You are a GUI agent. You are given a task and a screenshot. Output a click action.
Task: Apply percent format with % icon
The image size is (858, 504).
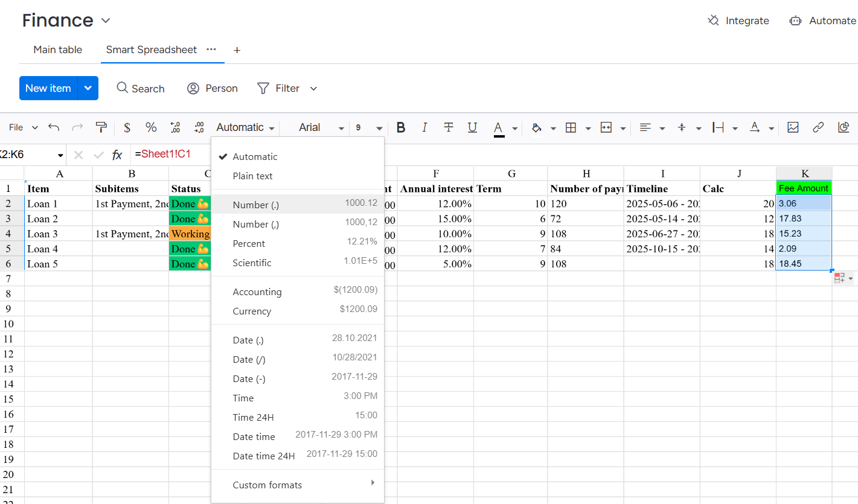coord(151,127)
